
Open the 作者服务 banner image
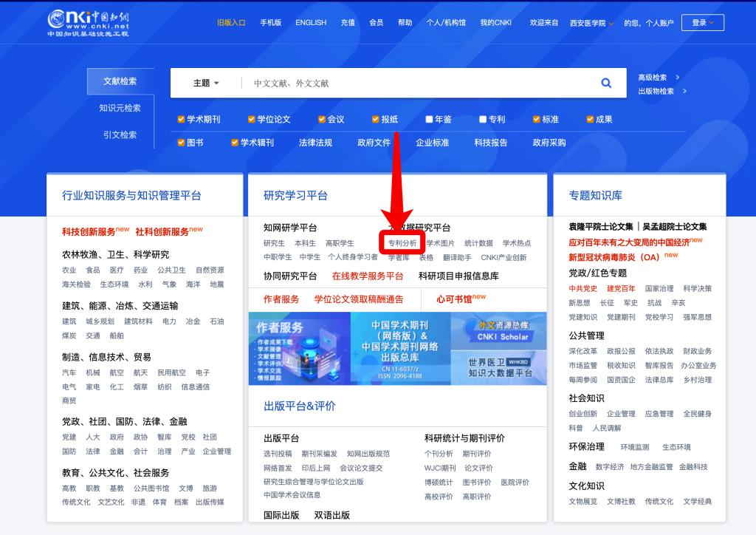click(300, 348)
